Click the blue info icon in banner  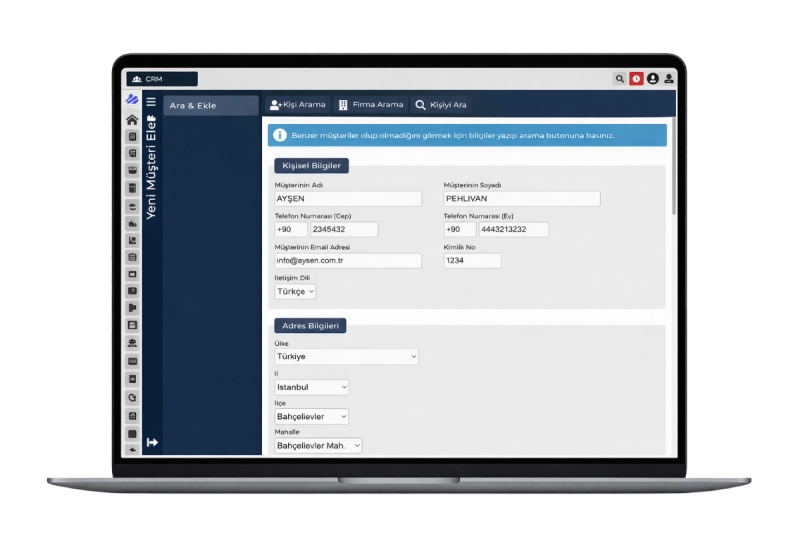point(280,135)
